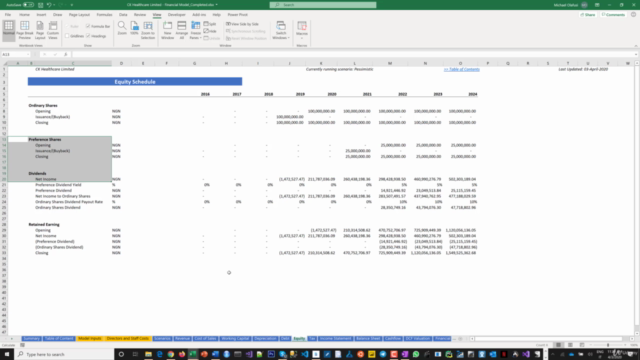Open File Explorer from taskbar
The image size is (640, 360).
tap(148, 354)
